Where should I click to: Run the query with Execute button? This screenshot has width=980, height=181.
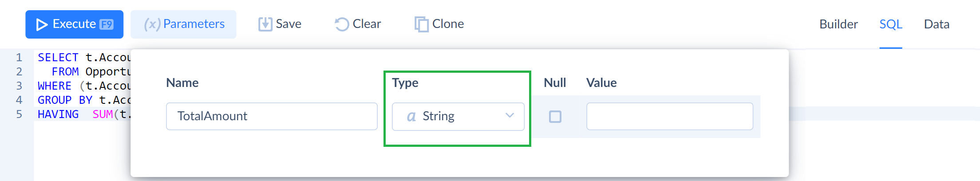tap(75, 24)
